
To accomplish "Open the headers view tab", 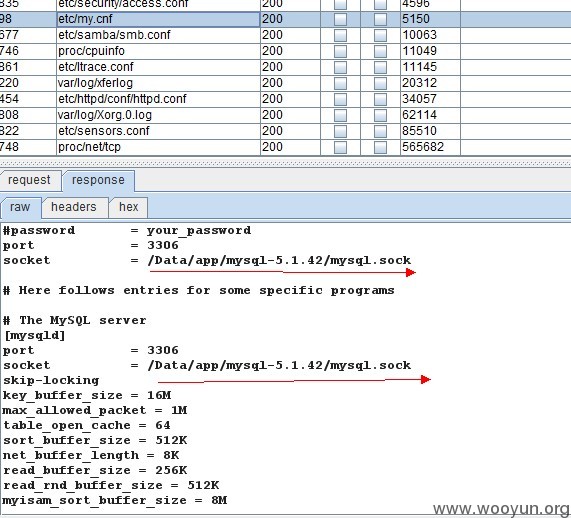I will (74, 207).
